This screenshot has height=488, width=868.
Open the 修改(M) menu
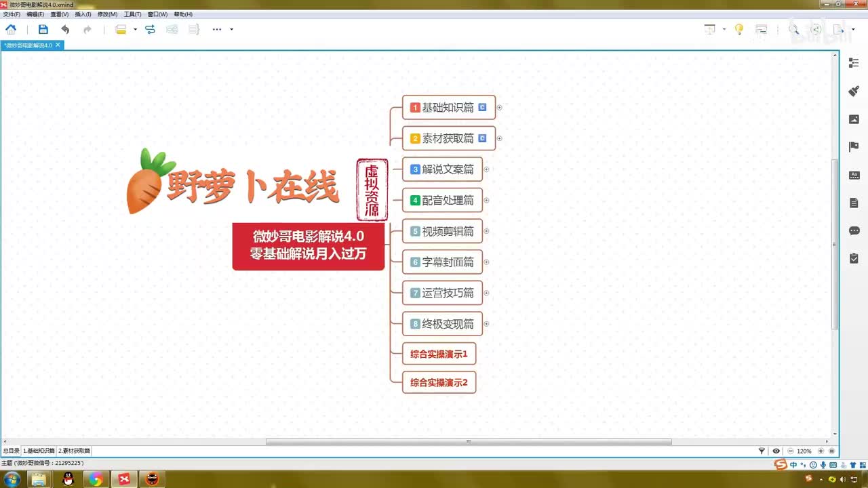pyautogui.click(x=107, y=14)
